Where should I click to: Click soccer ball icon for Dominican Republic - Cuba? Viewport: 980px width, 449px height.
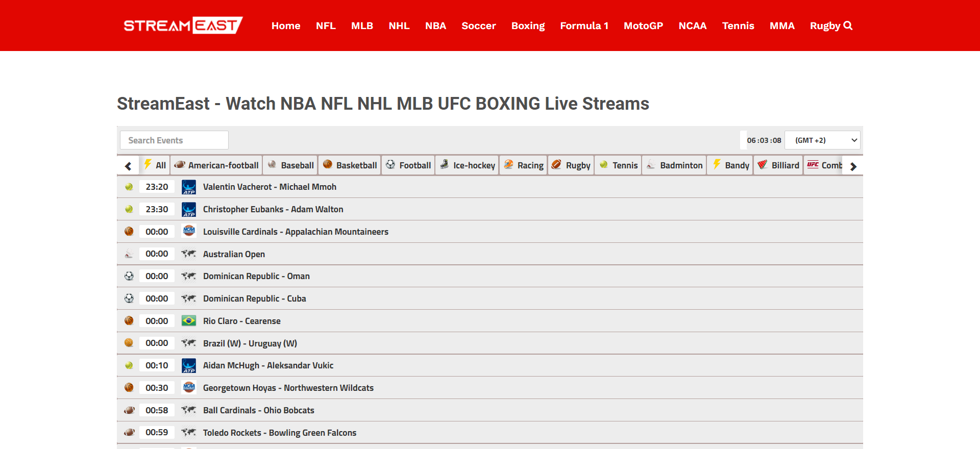point(129,298)
